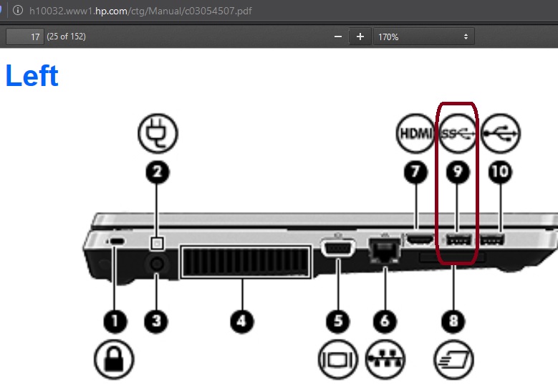Click the cooling vent on the laptop
Image resolution: width=558 pixels, height=392 pixels.
(246, 262)
